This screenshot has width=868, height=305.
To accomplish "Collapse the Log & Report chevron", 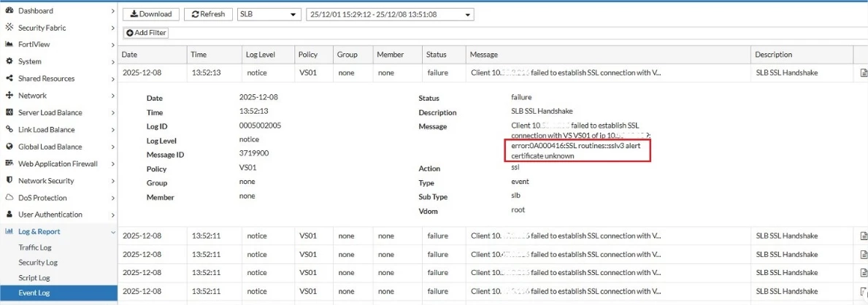I will [112, 231].
